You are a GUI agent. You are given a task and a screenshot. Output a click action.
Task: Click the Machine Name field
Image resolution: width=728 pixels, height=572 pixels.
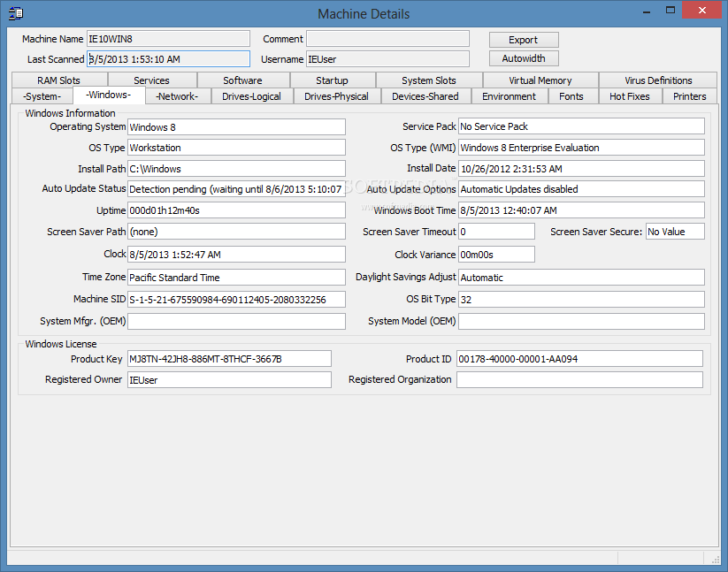169,39
